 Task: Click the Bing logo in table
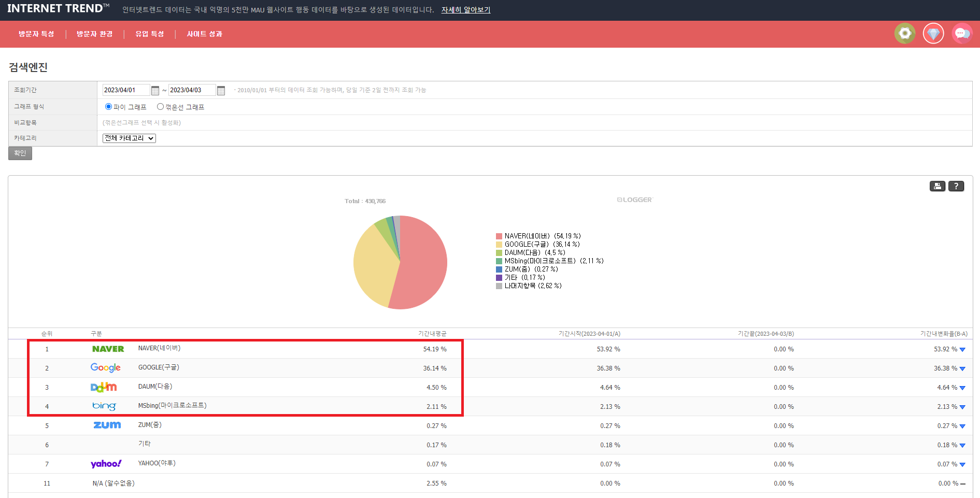[x=104, y=406]
